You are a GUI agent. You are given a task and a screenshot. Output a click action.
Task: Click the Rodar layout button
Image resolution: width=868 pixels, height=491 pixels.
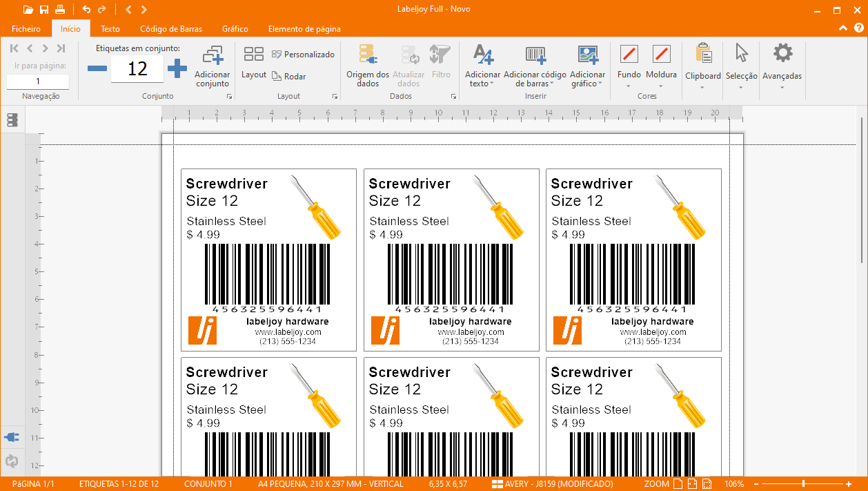click(x=288, y=77)
